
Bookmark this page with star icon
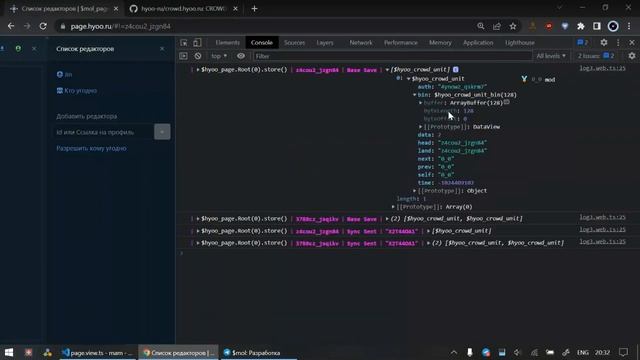pyautogui.click(x=513, y=26)
